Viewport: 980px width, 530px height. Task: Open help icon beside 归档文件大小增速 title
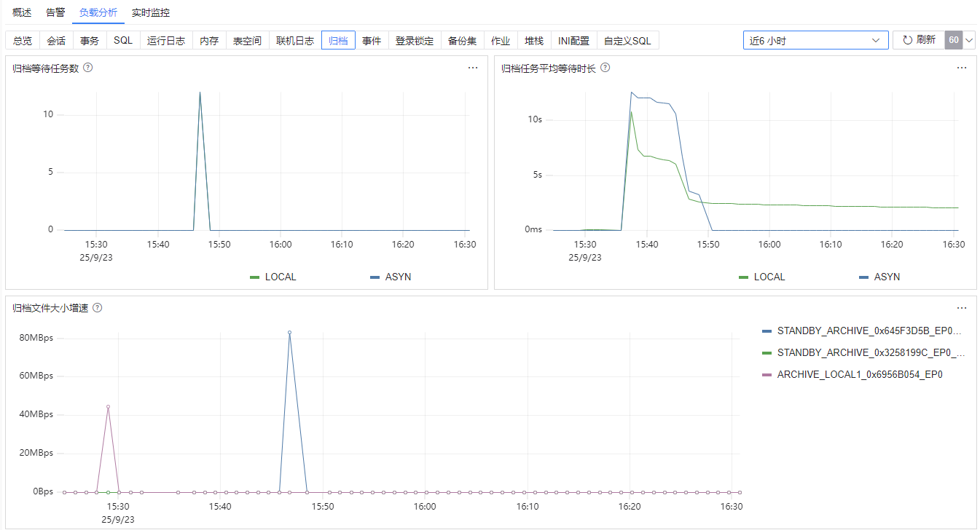point(98,308)
